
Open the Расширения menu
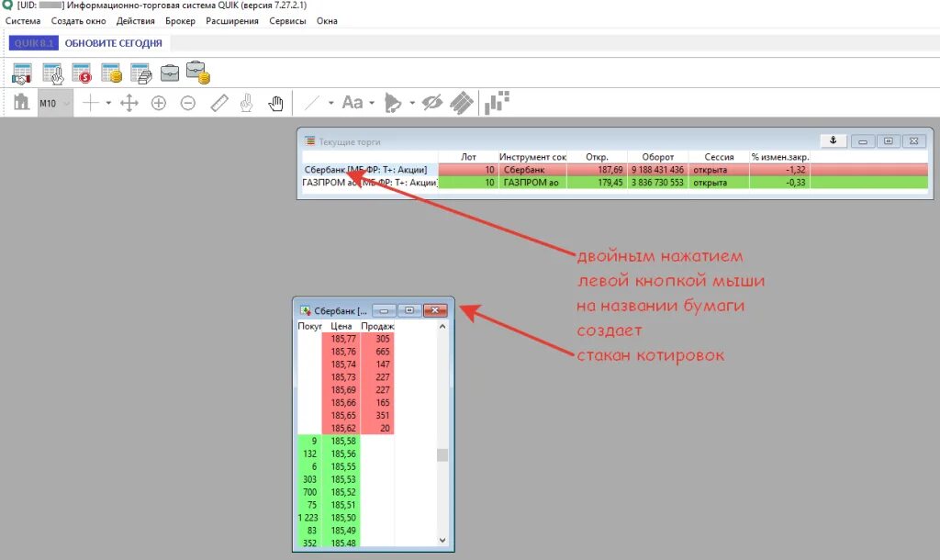232,21
